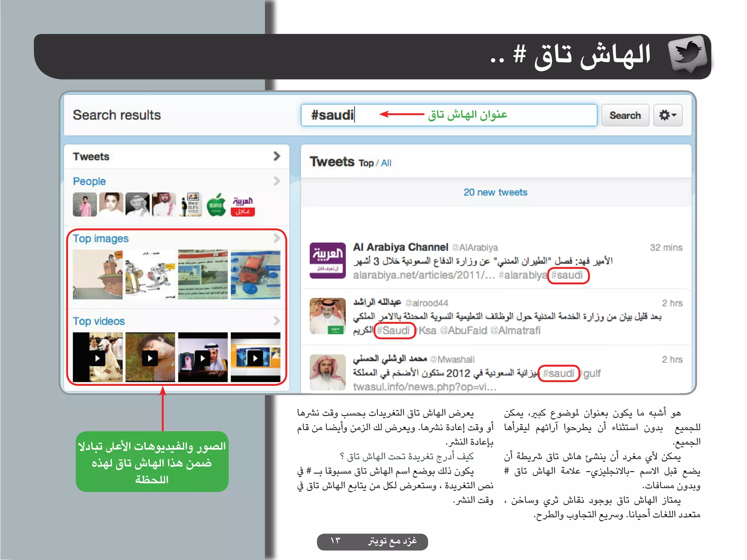Switch to All tweets filter
The width and height of the screenshot is (747, 560).
tap(386, 163)
